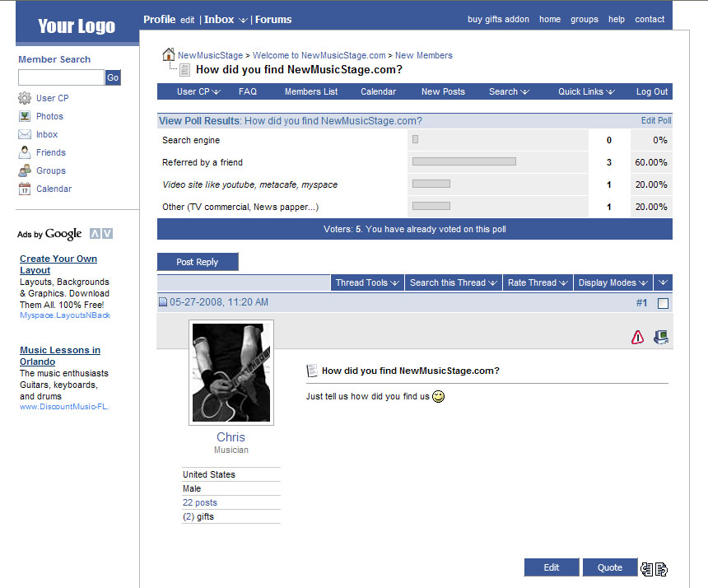The image size is (708, 588).
Task: Click the multi-quote icon next to Quote
Action: click(646, 569)
